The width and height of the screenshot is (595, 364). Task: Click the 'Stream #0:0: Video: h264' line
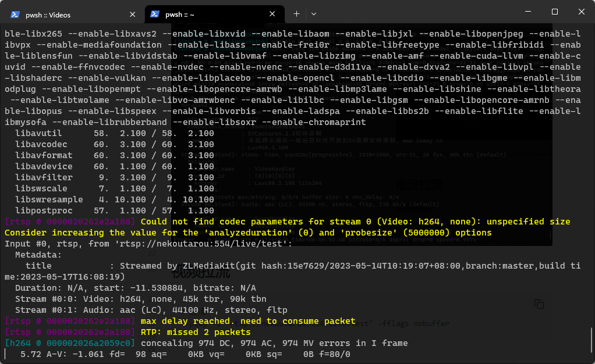click(x=141, y=299)
